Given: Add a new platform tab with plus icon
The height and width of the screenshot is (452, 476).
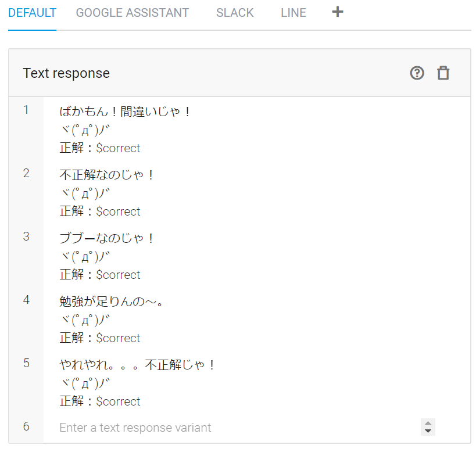Looking at the screenshot, I should [x=338, y=12].
